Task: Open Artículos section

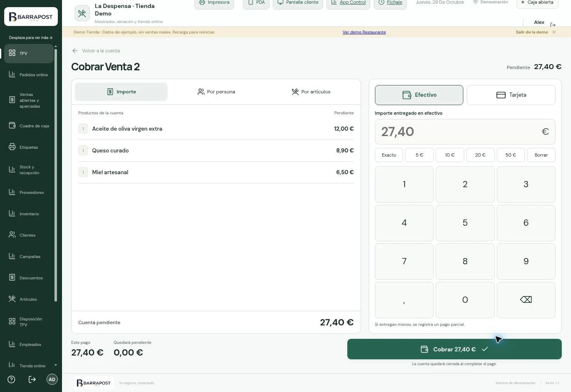Action: coord(28,299)
